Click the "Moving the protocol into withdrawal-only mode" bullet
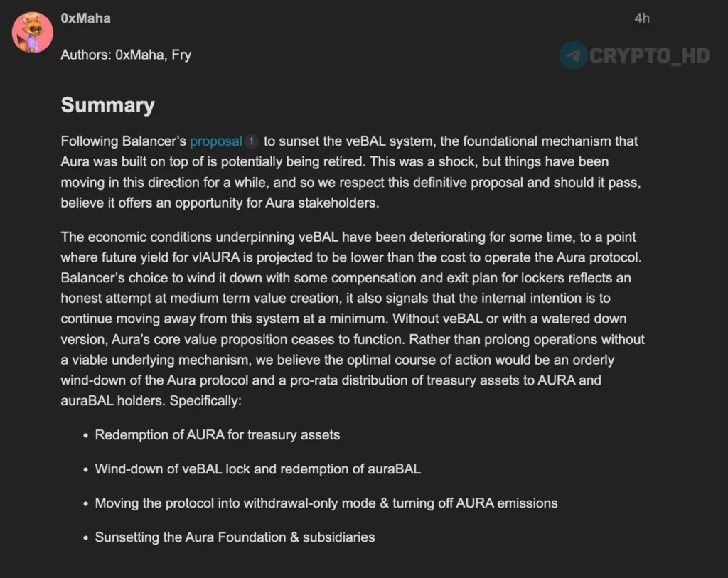The image size is (728, 578). click(x=326, y=503)
